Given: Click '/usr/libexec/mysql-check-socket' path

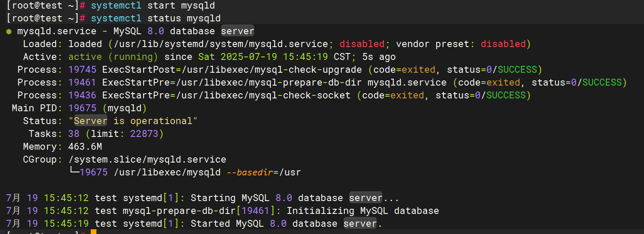Looking at the screenshot, I should tap(263, 95).
